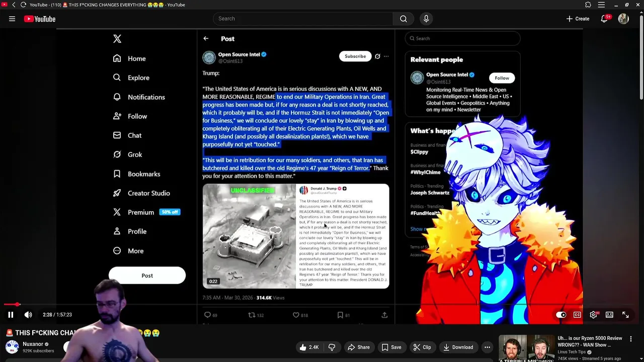Open options for recommended WAN Show video
The width and height of the screenshot is (644, 362).
click(630, 339)
